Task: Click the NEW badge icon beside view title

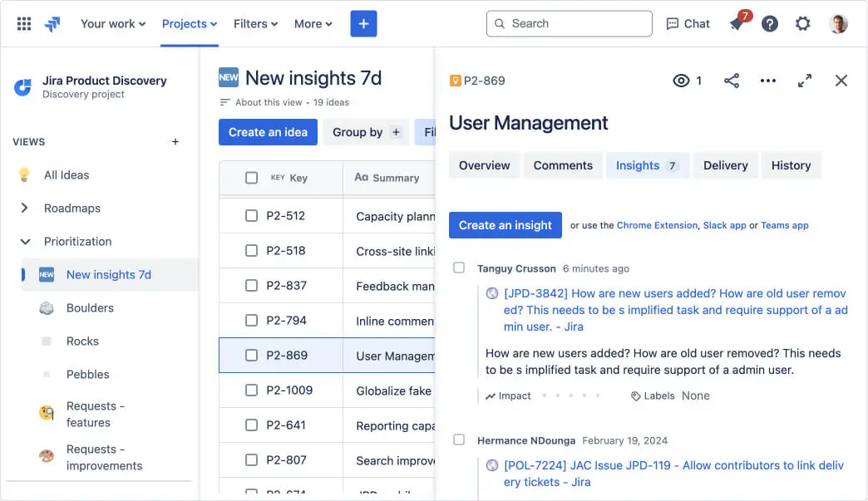Action: (228, 77)
